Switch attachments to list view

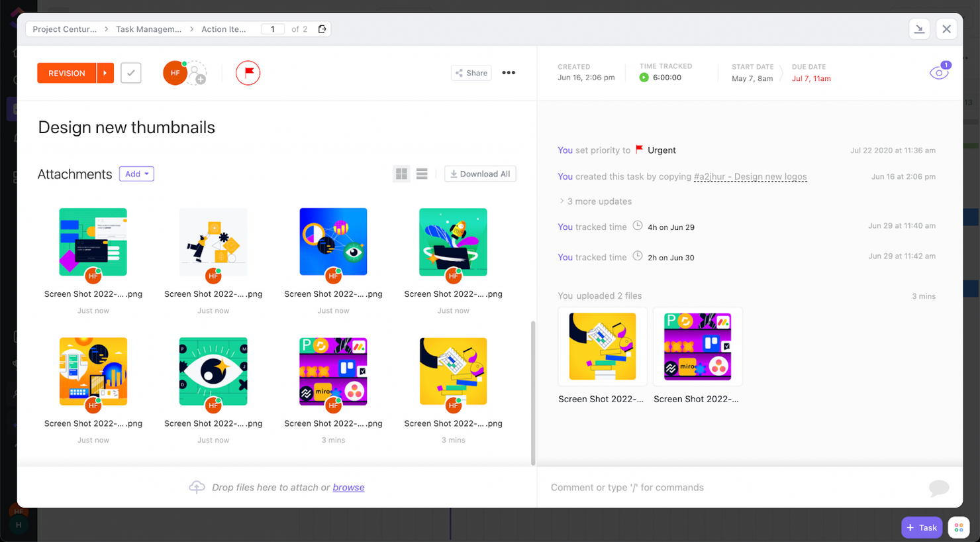422,174
